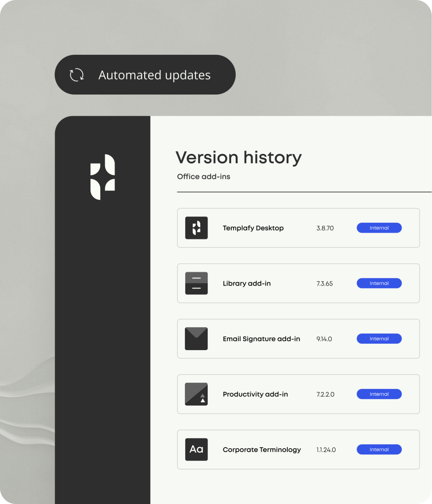
Task: Click the Internal badge on Templafy Desktop
Action: click(x=379, y=228)
